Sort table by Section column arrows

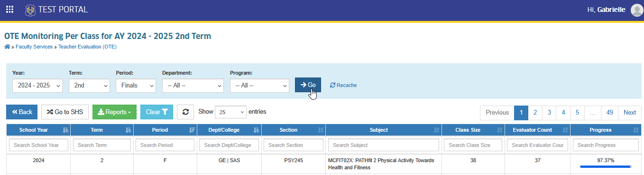tap(320, 130)
